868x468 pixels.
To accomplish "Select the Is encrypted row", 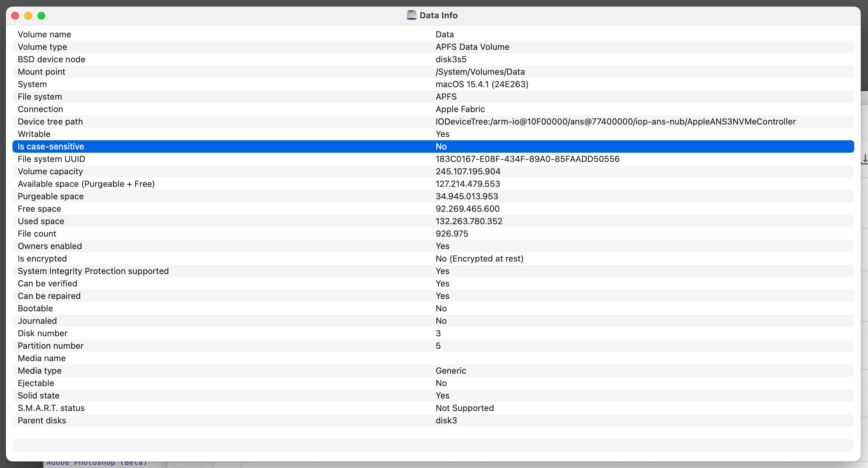I will 42,259.
